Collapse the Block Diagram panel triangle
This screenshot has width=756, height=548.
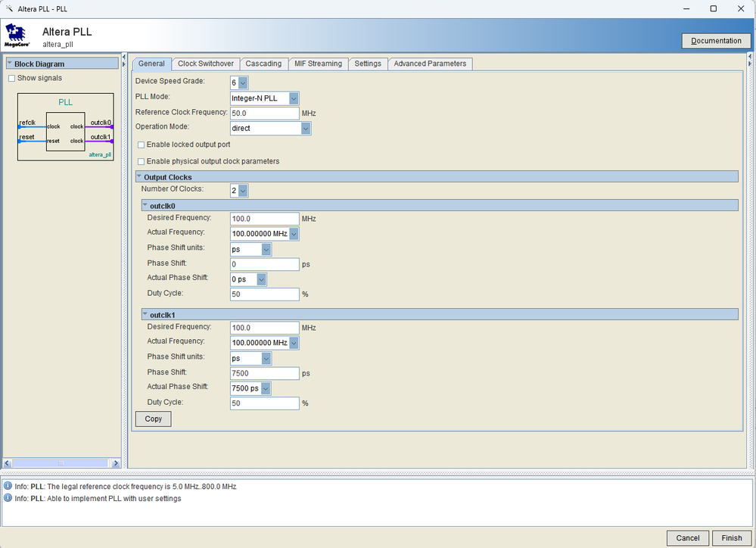(10, 64)
